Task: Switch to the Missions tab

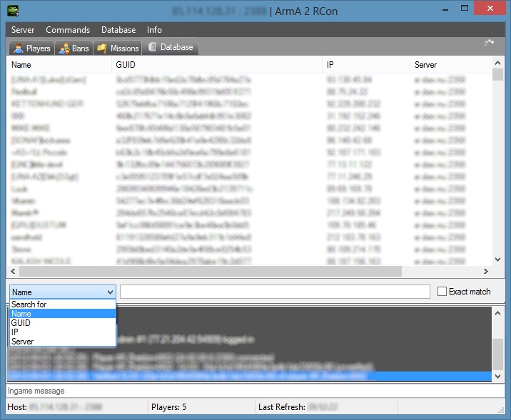Action: pos(118,48)
